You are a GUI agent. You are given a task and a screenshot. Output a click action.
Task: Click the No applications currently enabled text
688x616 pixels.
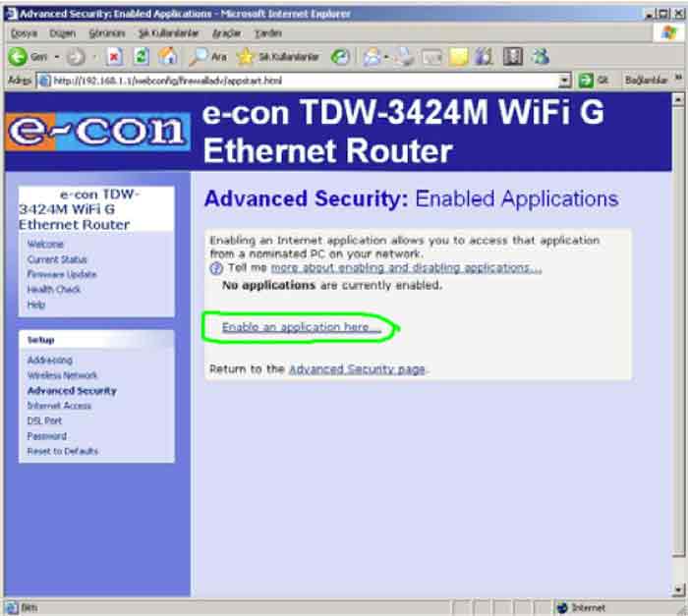332,286
